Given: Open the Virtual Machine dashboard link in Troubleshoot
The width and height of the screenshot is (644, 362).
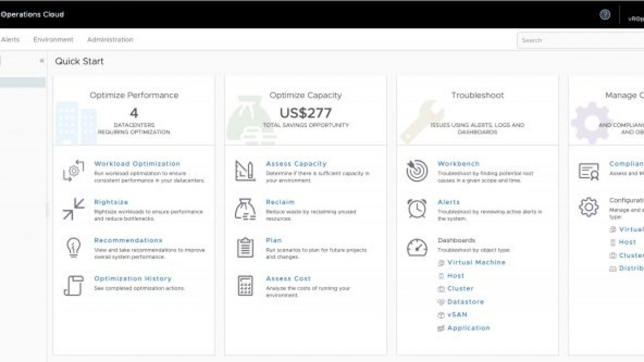Looking at the screenshot, I should pos(476,262).
